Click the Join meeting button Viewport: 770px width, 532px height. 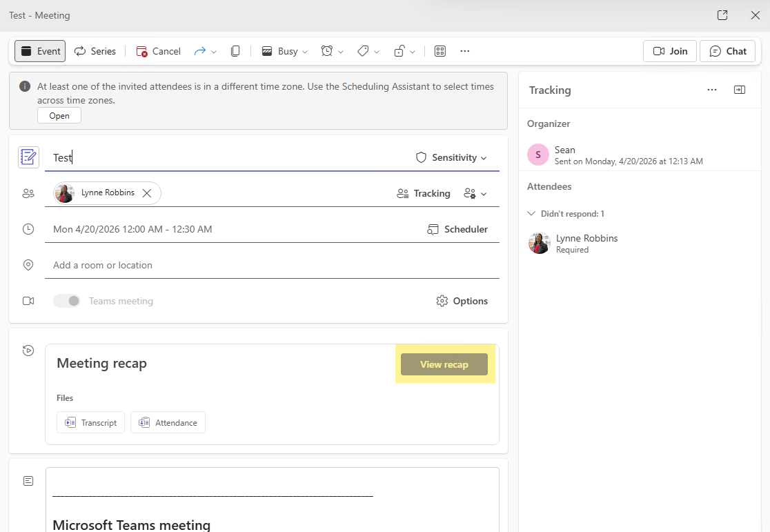click(x=670, y=51)
